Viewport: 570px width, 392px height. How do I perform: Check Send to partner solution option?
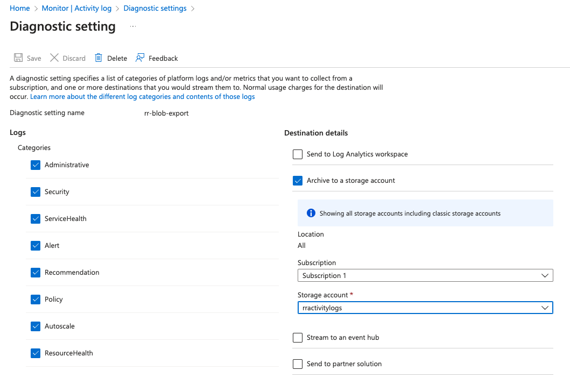click(298, 364)
